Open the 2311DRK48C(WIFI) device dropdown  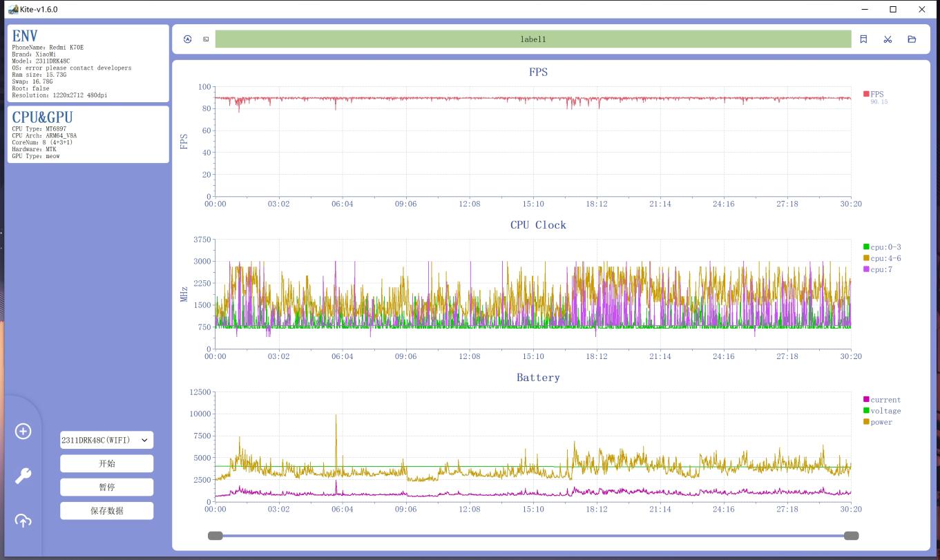[x=106, y=440]
